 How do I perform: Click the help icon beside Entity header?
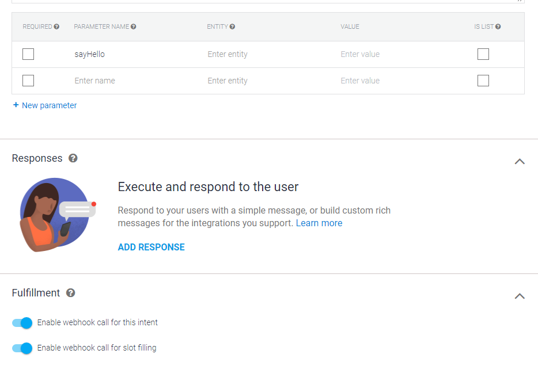click(x=232, y=27)
